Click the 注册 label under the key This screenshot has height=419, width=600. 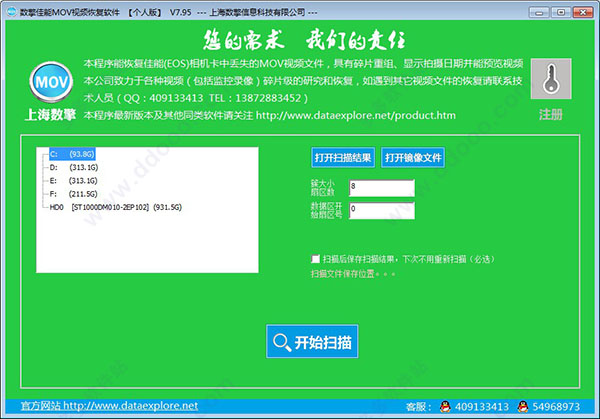pos(551,114)
